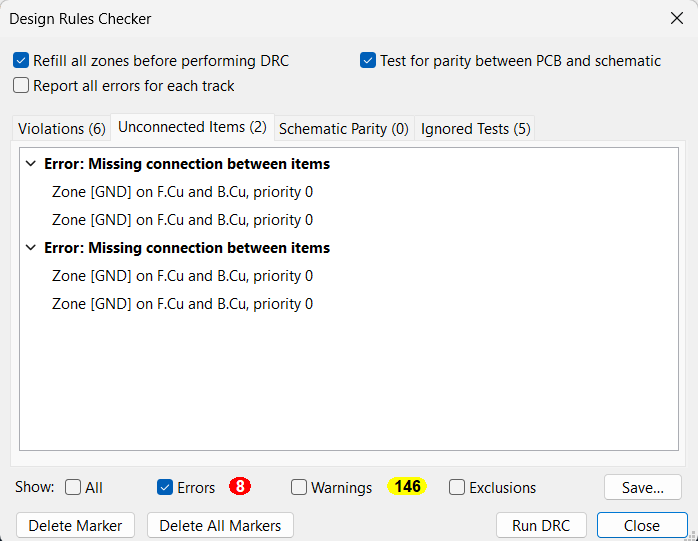Viewport: 698px width, 541px height.
Task: Enable Report all errors for each track
Action: point(21,86)
